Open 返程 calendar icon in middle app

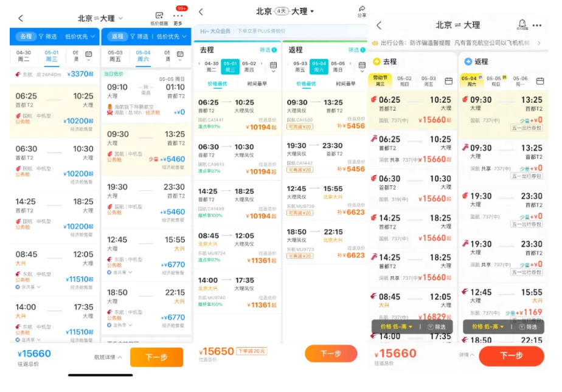click(362, 65)
